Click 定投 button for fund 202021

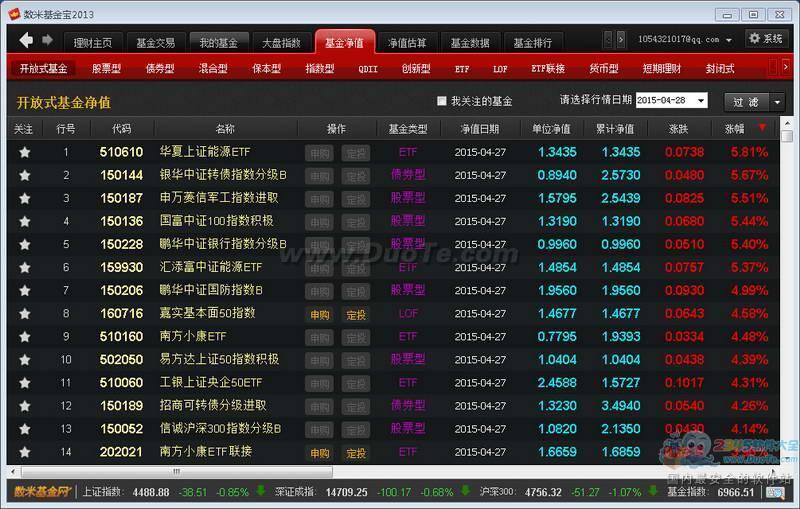(x=355, y=453)
